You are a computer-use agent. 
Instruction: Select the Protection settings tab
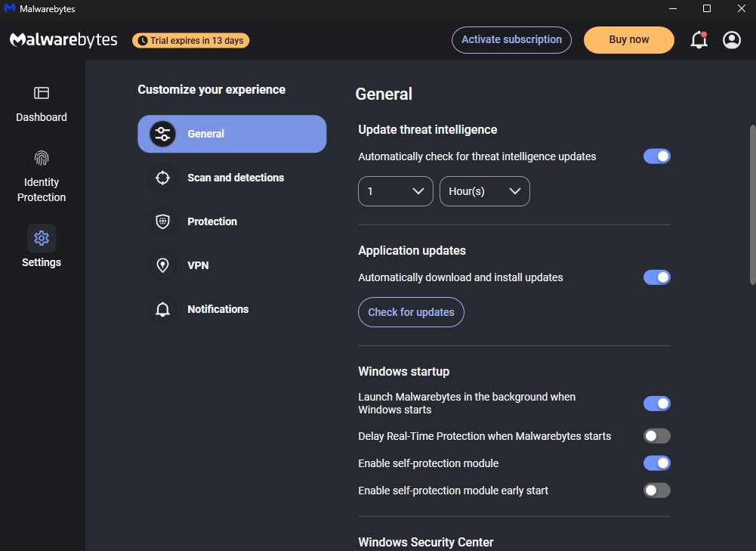point(232,221)
